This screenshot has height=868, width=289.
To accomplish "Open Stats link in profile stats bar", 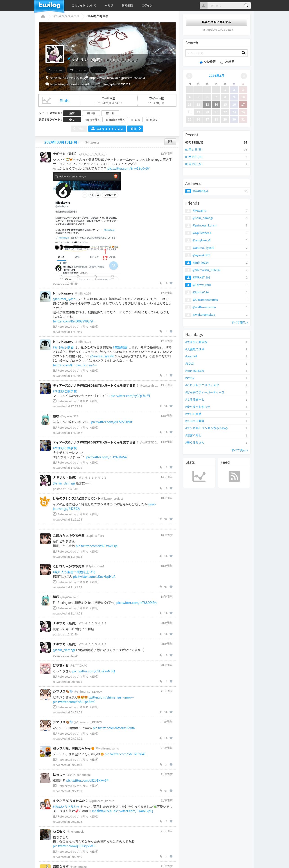I will 64,101.
